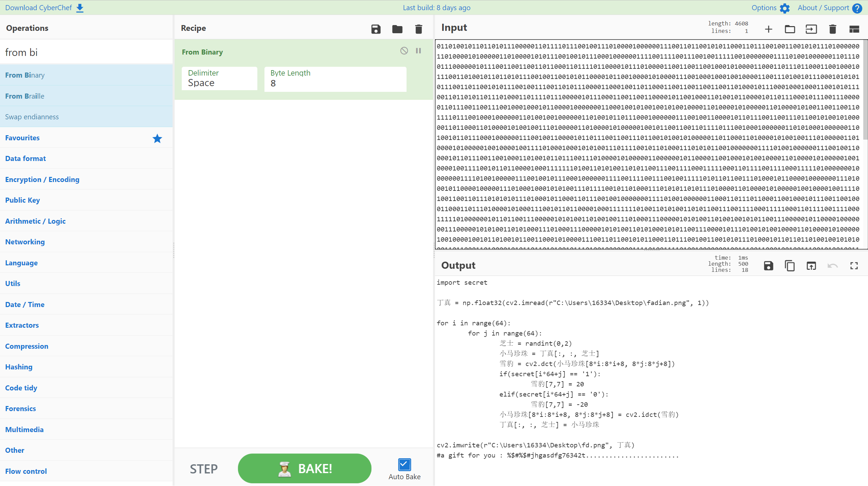Screen dimensions: 868x486
Task: Set breakpoint on From Binary operation
Action: pyautogui.click(x=418, y=51)
